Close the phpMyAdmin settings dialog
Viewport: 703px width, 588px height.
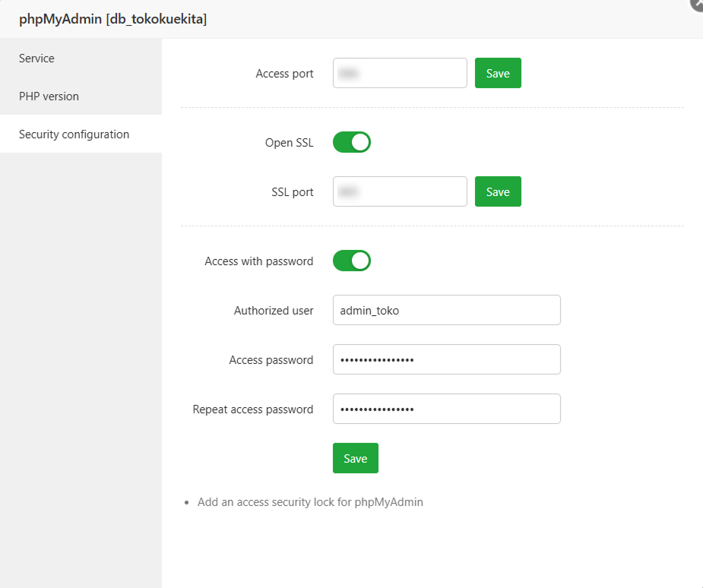coord(695,5)
